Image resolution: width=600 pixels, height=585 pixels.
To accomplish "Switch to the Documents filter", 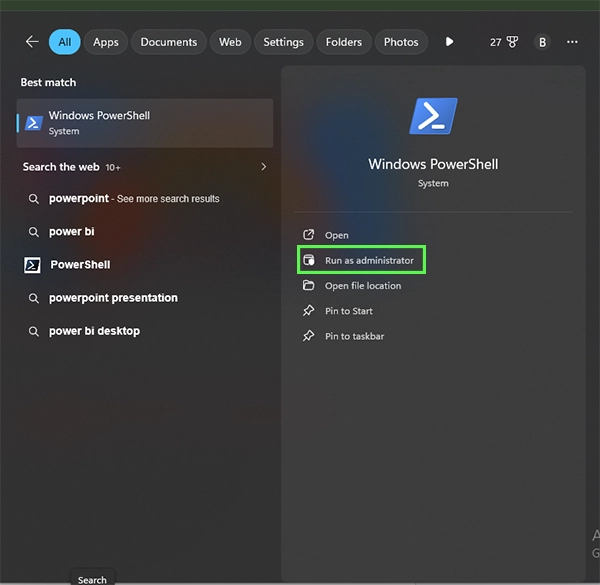I will coord(169,42).
